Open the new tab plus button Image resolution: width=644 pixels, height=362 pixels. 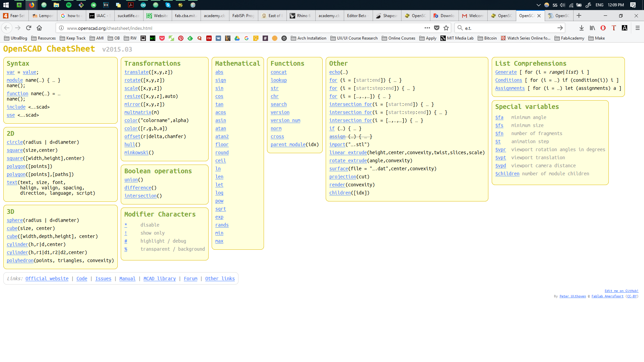coord(579,15)
